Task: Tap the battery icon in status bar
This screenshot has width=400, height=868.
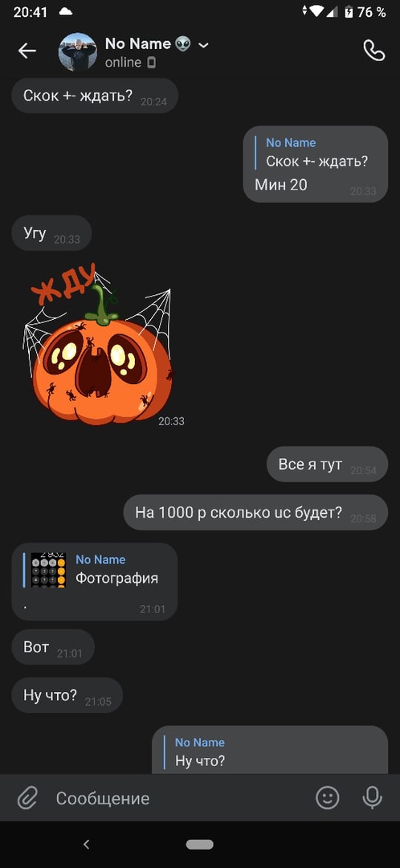Action: click(349, 11)
